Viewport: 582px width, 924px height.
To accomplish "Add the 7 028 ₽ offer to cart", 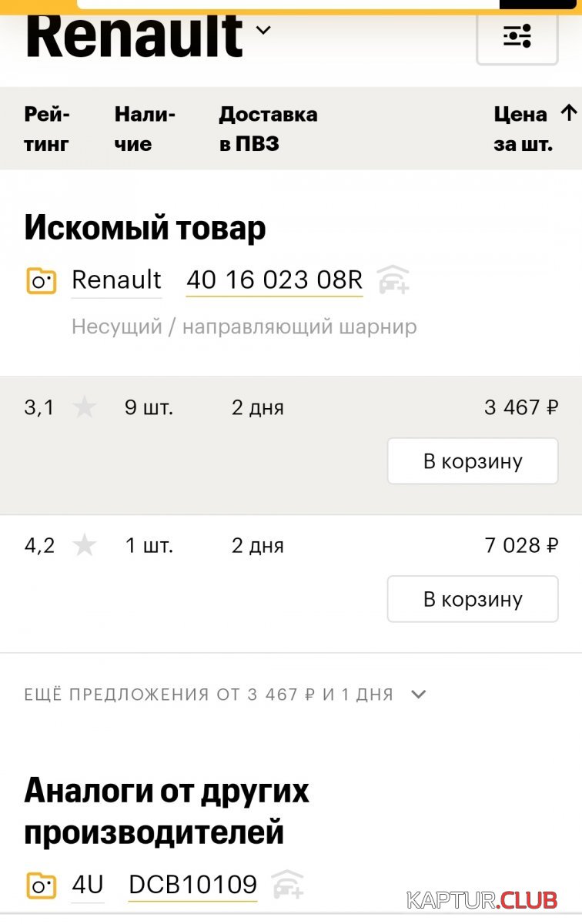I will (x=472, y=599).
